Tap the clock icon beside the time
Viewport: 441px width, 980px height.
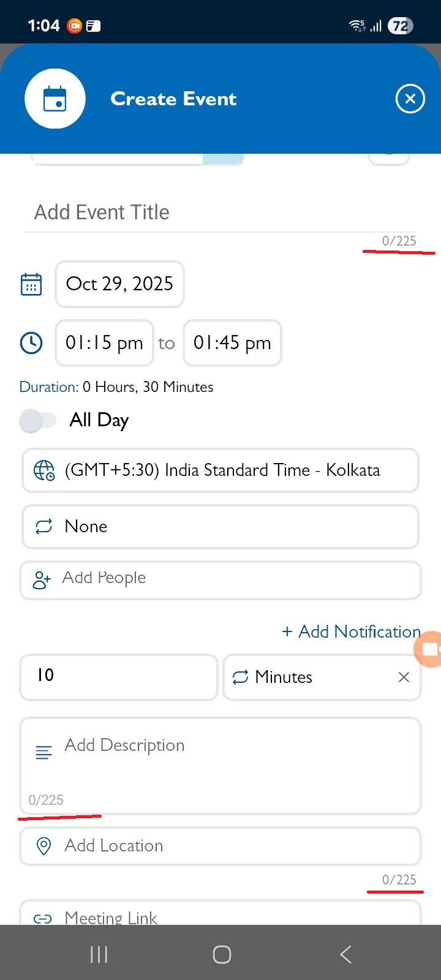click(x=31, y=343)
